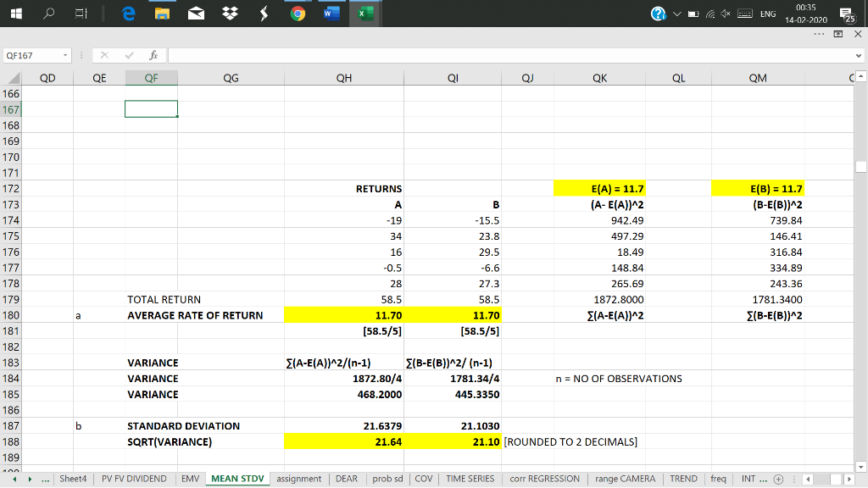
Task: Click the Name Box showing QF167
Action: point(31,55)
